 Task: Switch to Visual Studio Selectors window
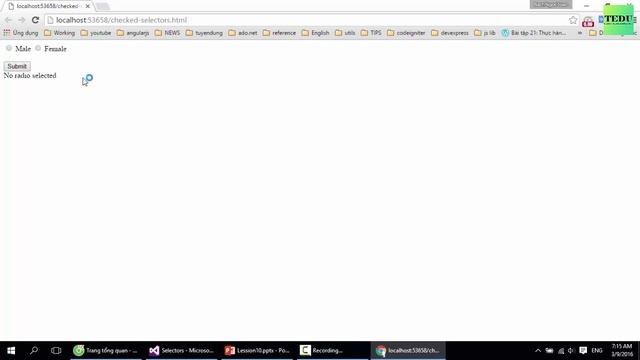[x=182, y=350]
